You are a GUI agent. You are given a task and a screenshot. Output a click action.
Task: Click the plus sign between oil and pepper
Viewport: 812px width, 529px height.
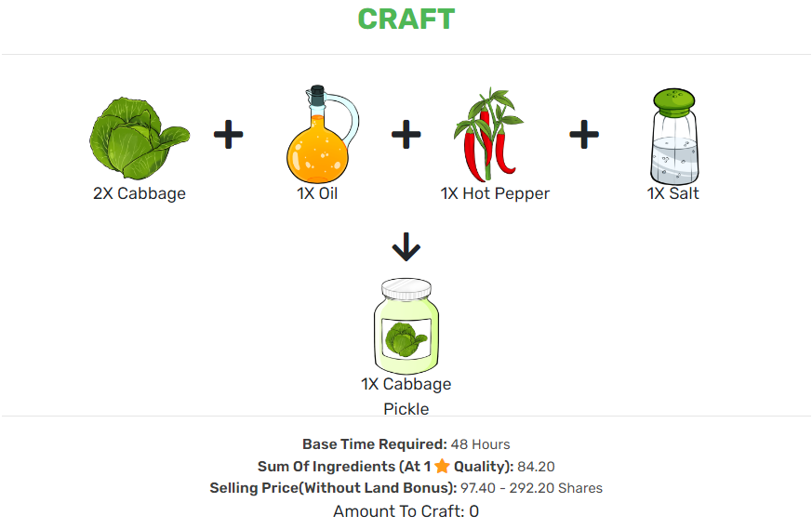406,135
